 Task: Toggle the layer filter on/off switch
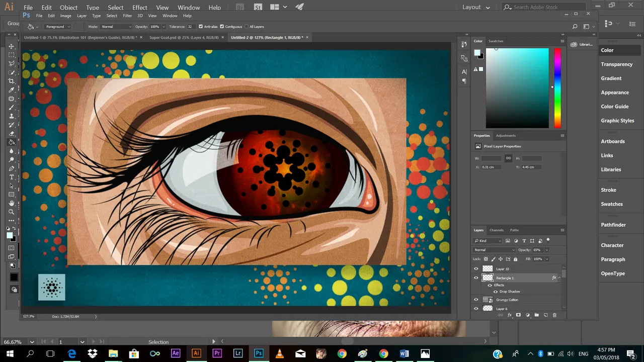click(548, 241)
